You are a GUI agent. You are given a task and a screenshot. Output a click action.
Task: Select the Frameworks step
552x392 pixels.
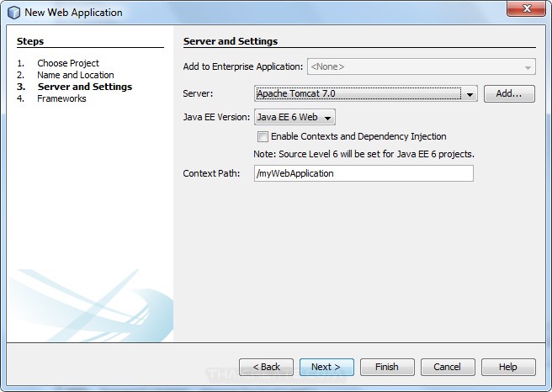coord(61,98)
